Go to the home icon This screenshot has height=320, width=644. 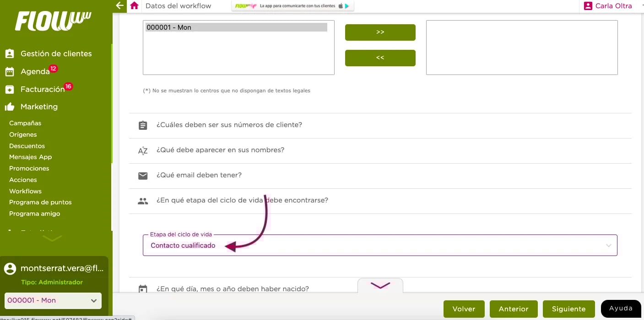point(134,6)
